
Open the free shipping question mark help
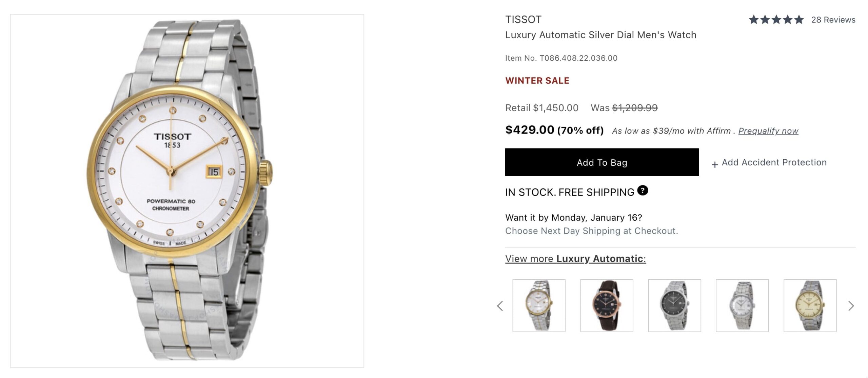642,191
